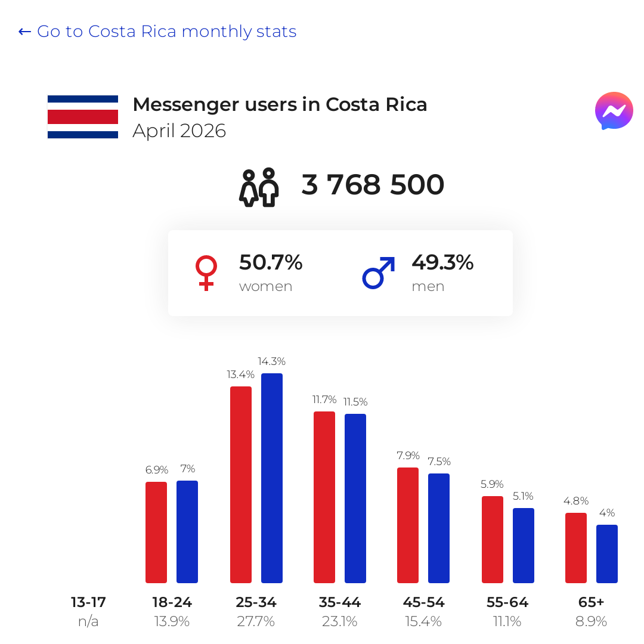This screenshot has height=644, width=644.
Task: Click the blue 5.1% bar for ages 55-64
Action: pos(524,546)
